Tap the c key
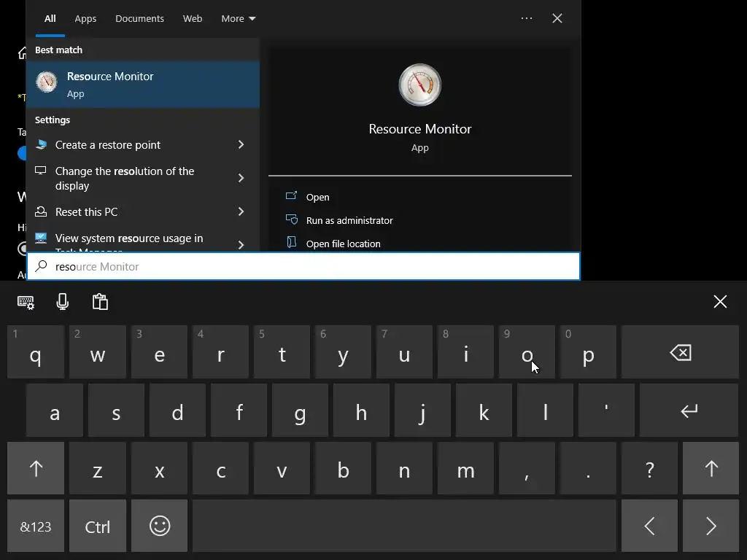Viewport: 747px width, 560px height. point(220,468)
